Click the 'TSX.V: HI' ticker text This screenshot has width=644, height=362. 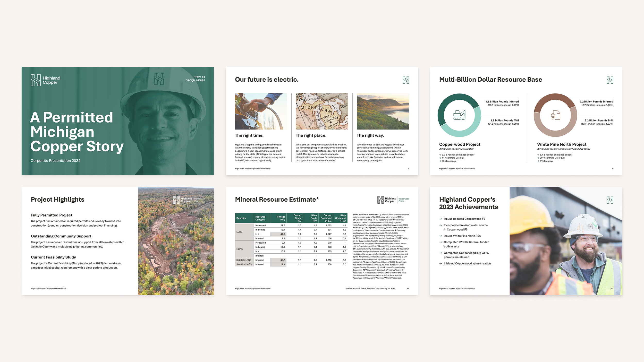point(199,77)
